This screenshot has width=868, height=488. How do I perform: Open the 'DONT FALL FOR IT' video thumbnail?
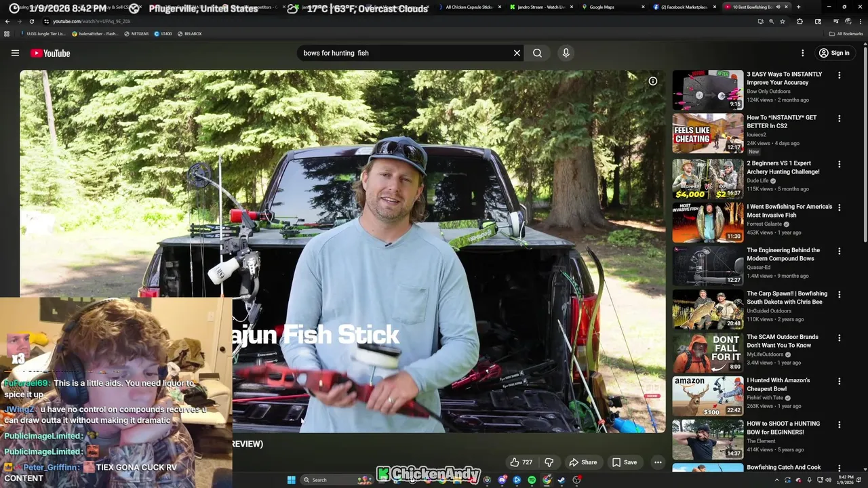point(708,353)
